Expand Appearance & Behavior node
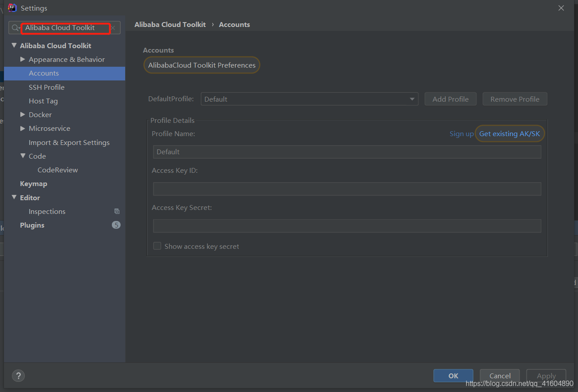The height and width of the screenshot is (392, 578). 23,59
